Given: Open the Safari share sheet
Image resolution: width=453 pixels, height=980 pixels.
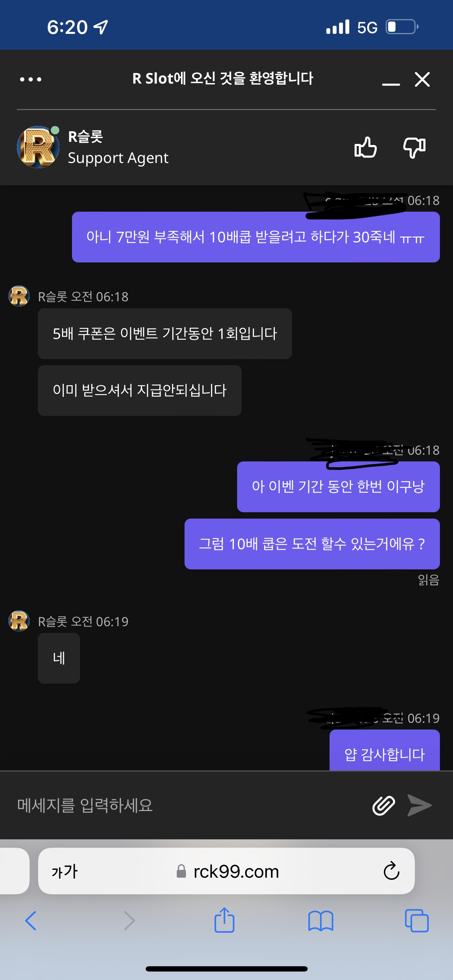Looking at the screenshot, I should pyautogui.click(x=224, y=920).
